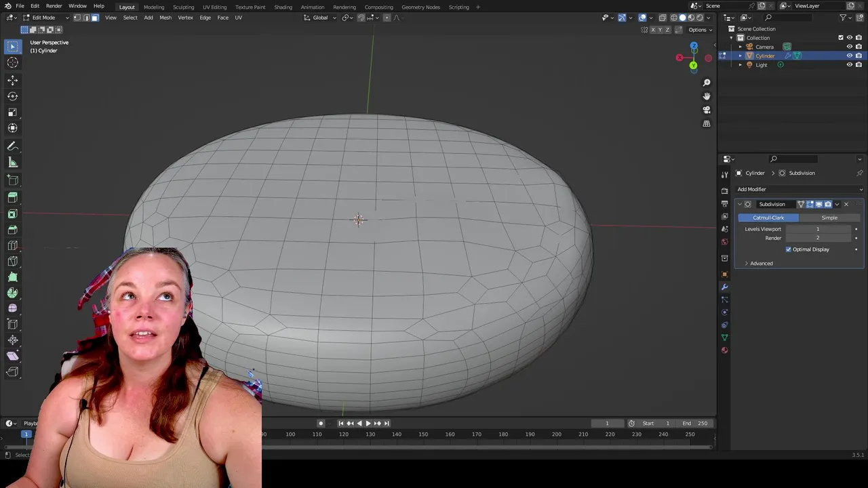The height and width of the screenshot is (488, 868).
Task: Remove the Subdivision modifier with X
Action: pos(846,204)
